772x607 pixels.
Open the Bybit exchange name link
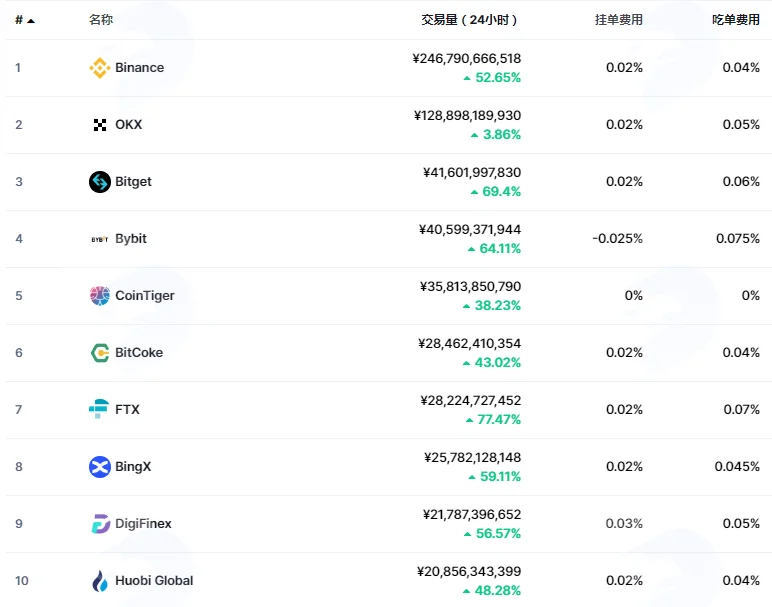[x=131, y=239]
